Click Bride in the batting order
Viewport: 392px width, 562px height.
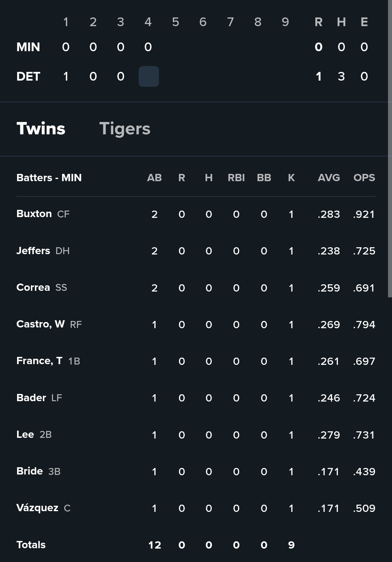pyautogui.click(x=30, y=471)
